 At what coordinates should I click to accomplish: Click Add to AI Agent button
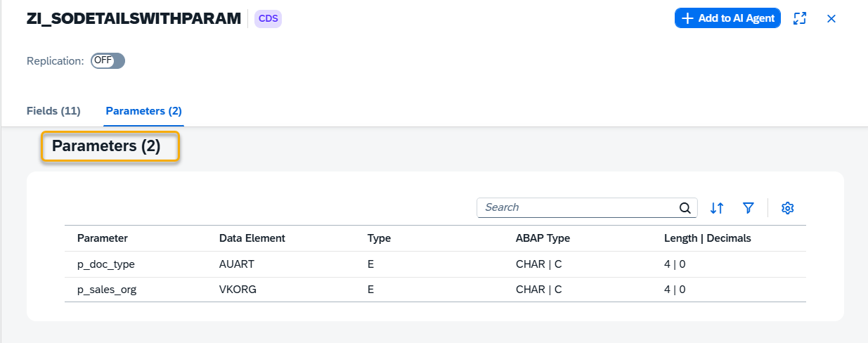727,19
